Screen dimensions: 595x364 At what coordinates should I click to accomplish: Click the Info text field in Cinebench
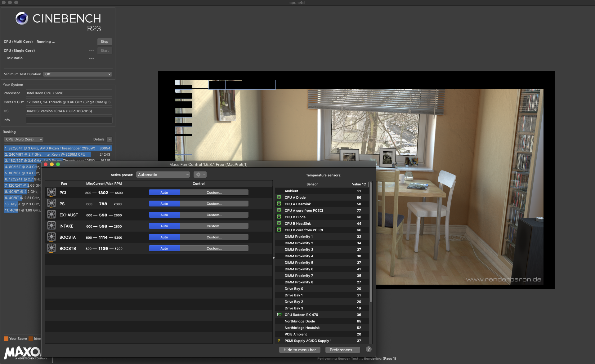pyautogui.click(x=69, y=120)
